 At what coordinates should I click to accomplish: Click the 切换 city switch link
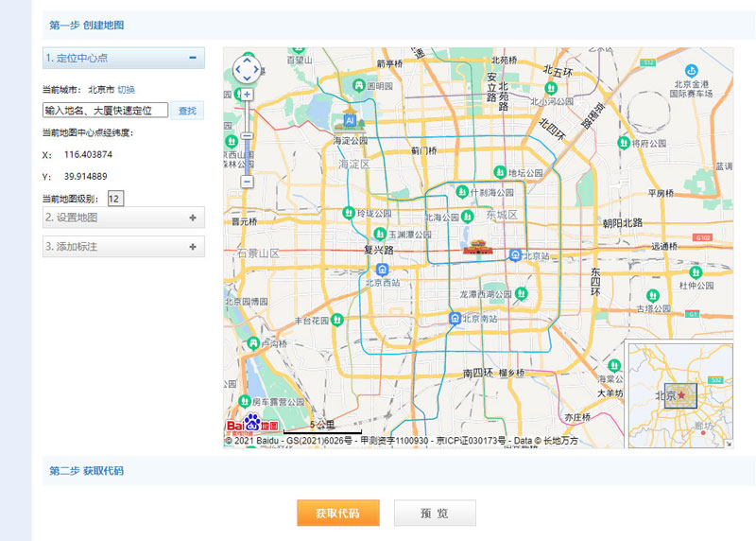127,90
